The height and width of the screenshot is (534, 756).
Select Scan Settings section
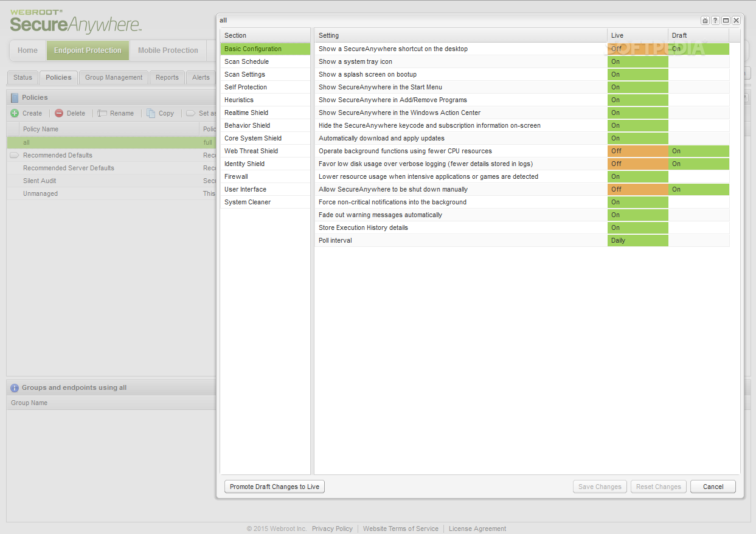(265, 74)
